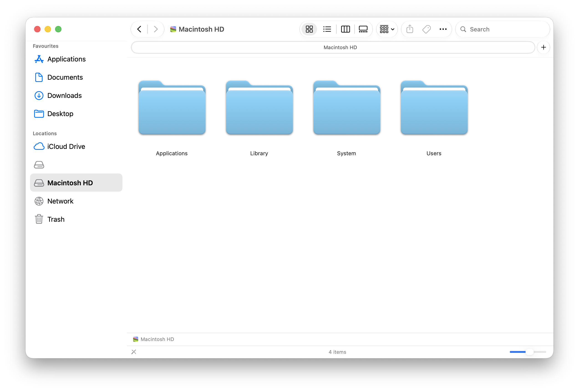Switch to icon view
This screenshot has height=392, width=579.
pos(309,29)
